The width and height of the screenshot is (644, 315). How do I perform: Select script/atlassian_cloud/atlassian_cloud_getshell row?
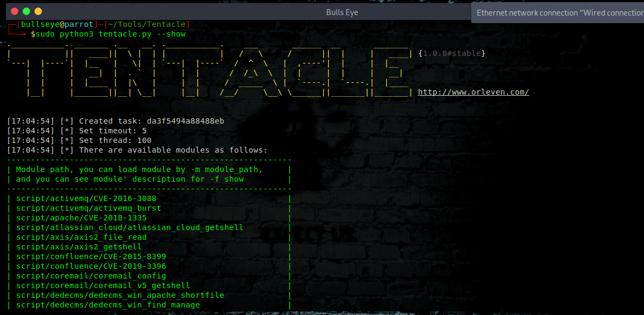point(130,227)
